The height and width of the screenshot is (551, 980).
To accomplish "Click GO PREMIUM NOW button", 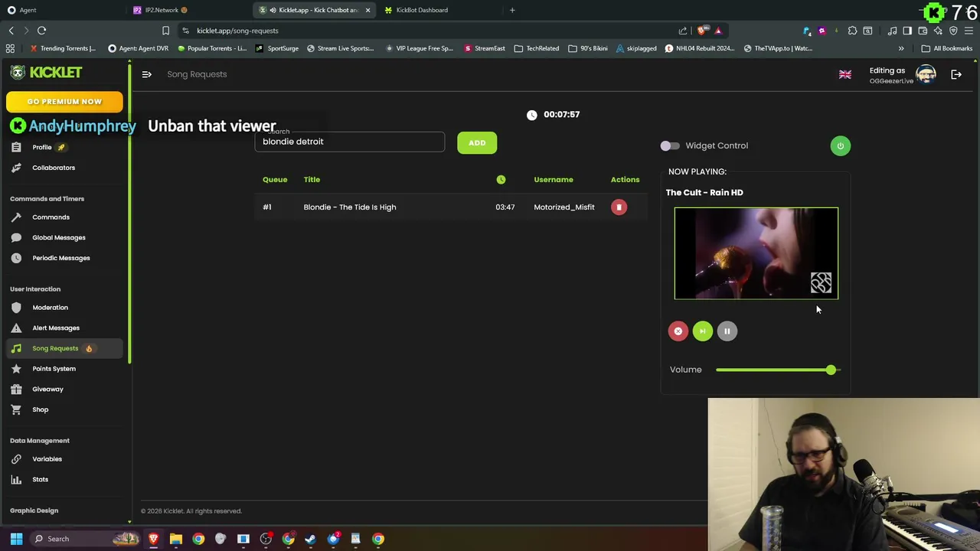I will coord(64,102).
